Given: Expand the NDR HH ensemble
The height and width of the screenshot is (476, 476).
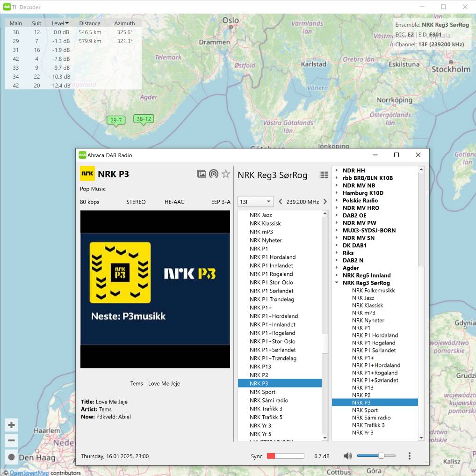Looking at the screenshot, I should 337,170.
